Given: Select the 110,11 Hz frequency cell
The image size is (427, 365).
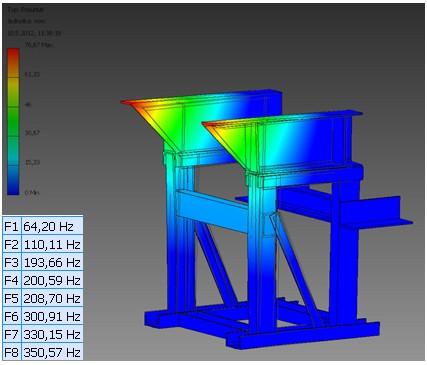Looking at the screenshot, I should tap(52, 245).
